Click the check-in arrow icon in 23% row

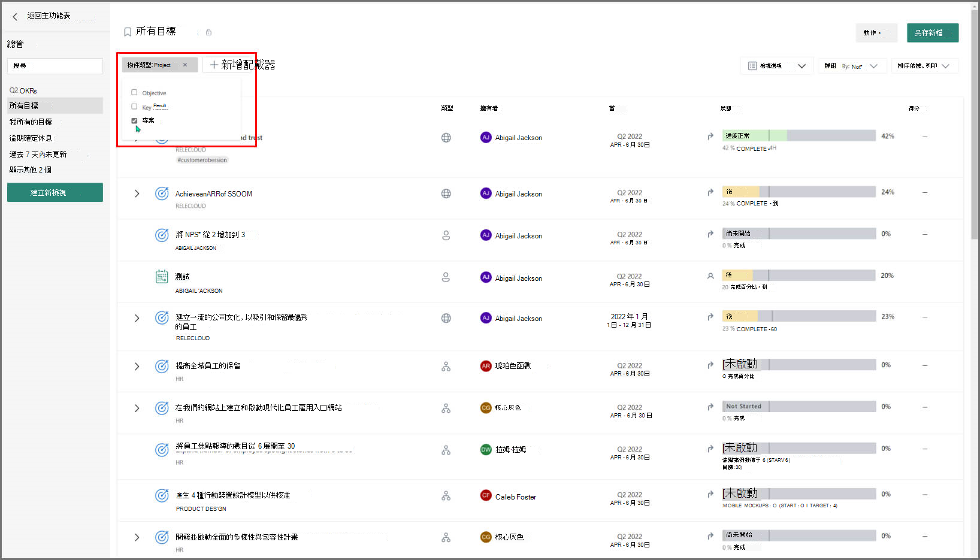coord(710,317)
